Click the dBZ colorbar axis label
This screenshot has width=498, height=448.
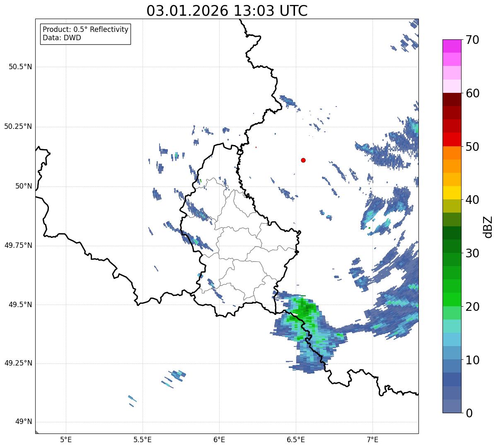coord(488,226)
